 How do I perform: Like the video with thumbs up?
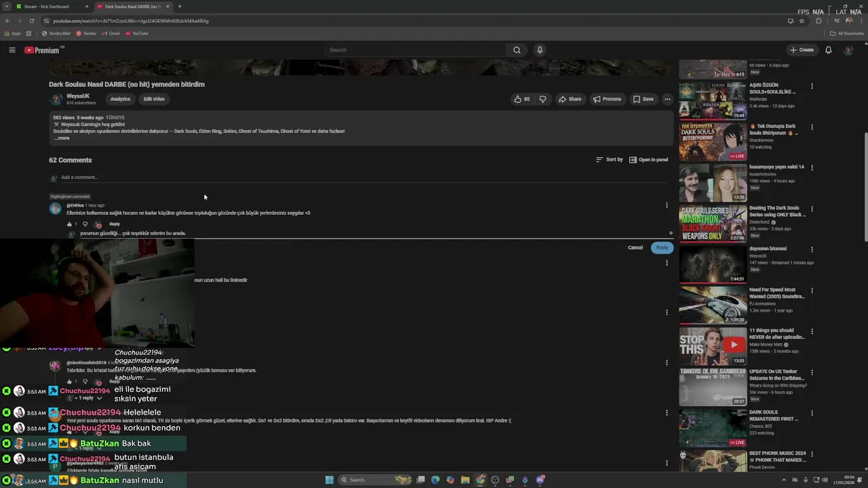click(x=522, y=99)
